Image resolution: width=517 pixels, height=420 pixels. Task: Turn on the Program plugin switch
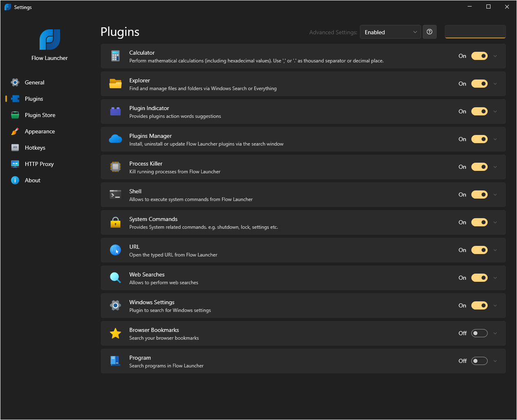point(479,361)
